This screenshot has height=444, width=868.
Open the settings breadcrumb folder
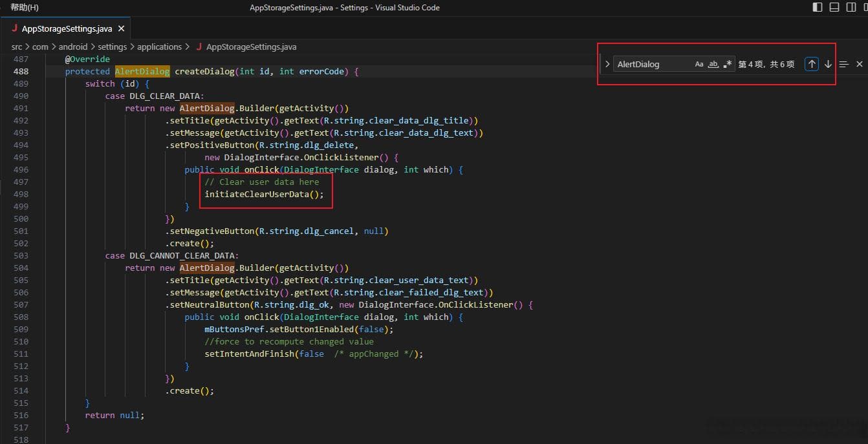point(113,47)
